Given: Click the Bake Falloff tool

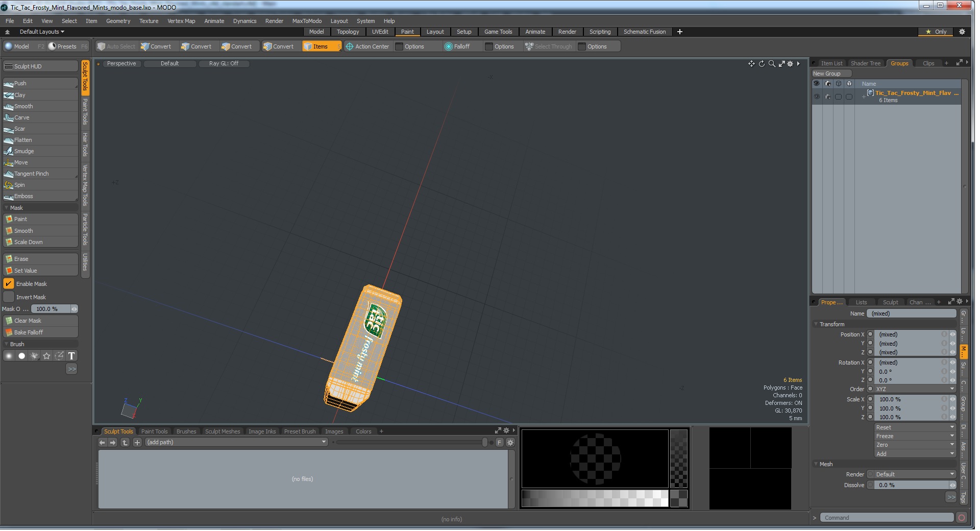Looking at the screenshot, I should (x=40, y=332).
